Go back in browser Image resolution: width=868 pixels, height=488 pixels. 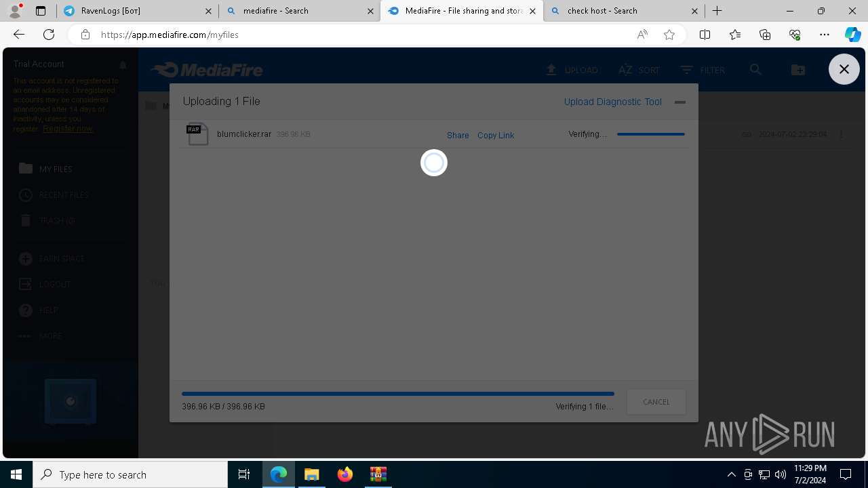(19, 35)
